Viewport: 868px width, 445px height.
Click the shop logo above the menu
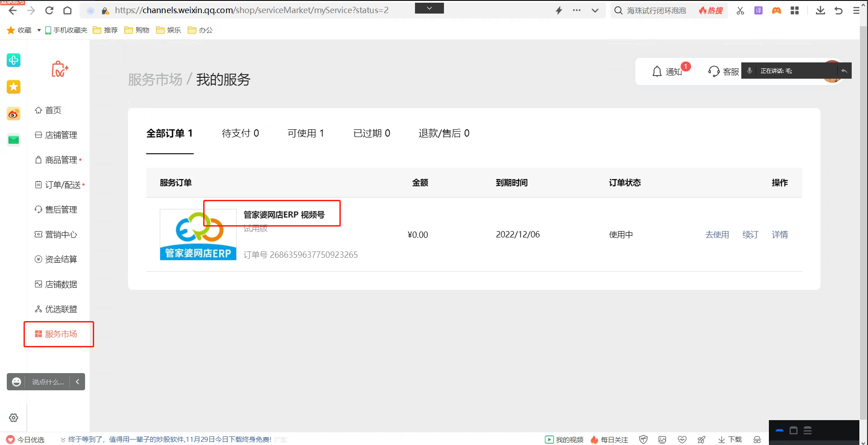pos(59,69)
